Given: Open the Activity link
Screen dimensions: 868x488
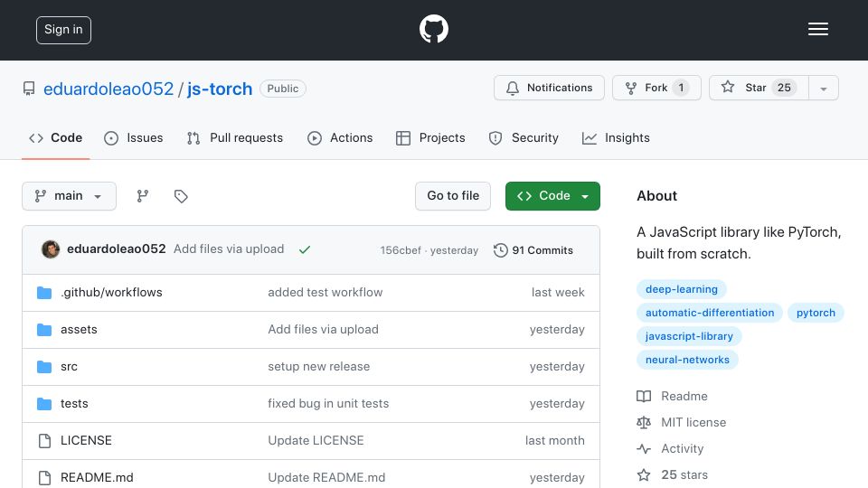Looking at the screenshot, I should tap(682, 449).
